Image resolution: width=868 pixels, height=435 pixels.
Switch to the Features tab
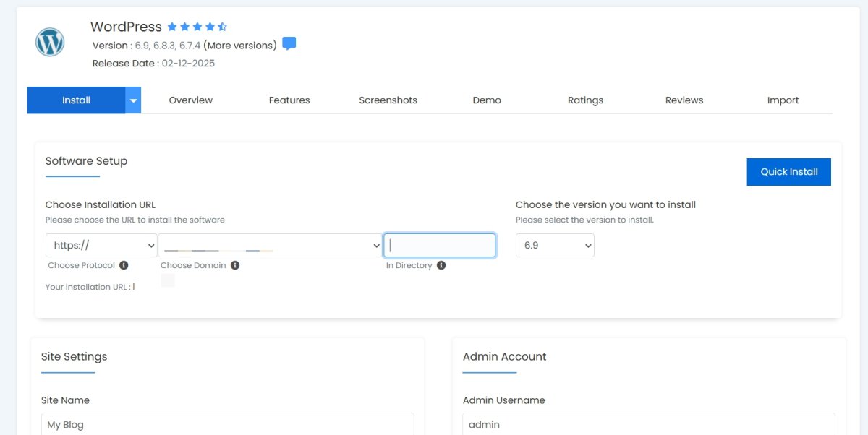coord(289,100)
